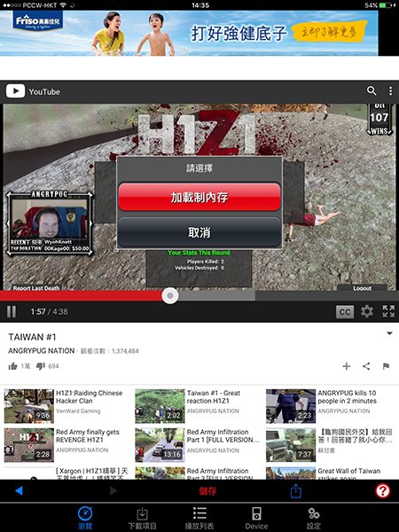Image resolution: width=399 pixels, height=532 pixels.
Task: Choose 加載制內存 red button
Action: coord(199,197)
